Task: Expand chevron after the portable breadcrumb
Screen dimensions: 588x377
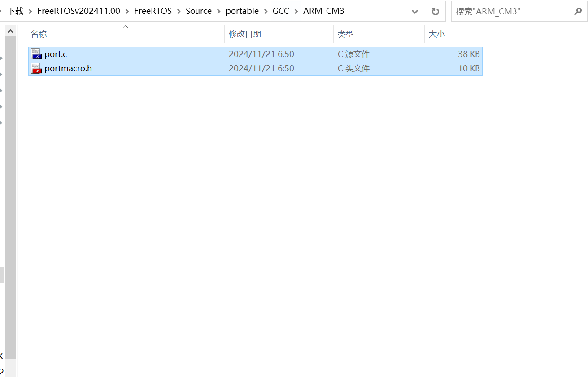Action: (266, 11)
